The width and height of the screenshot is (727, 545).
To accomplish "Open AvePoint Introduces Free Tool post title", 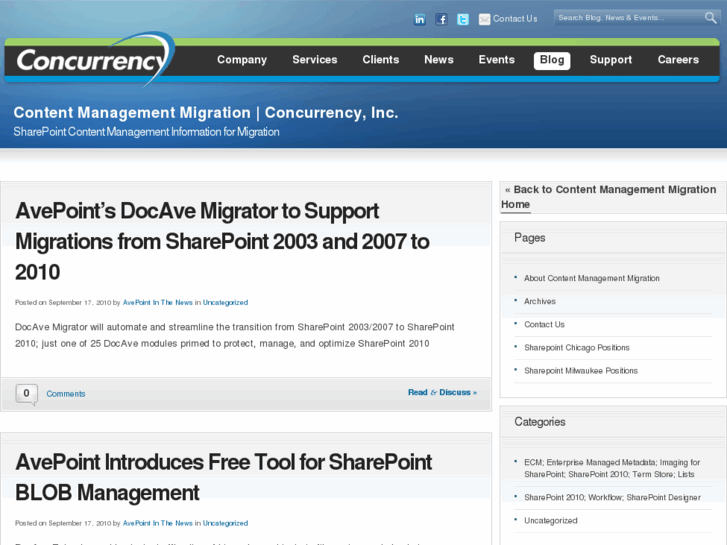I will point(223,477).
